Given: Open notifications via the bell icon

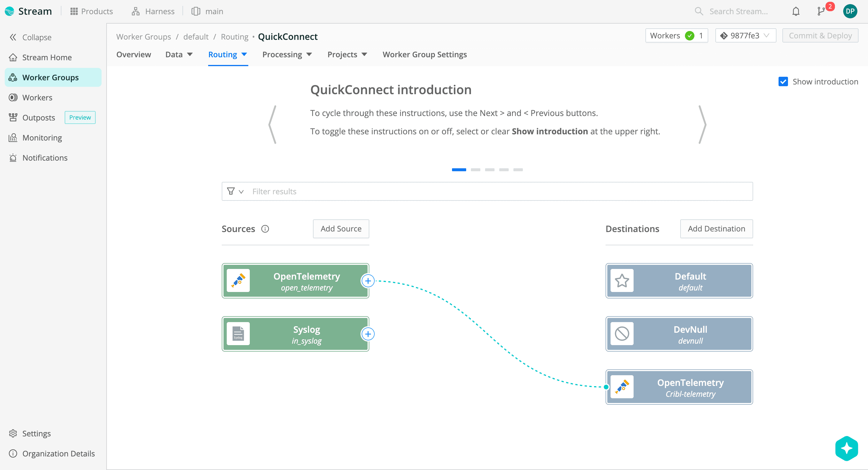Looking at the screenshot, I should point(796,11).
